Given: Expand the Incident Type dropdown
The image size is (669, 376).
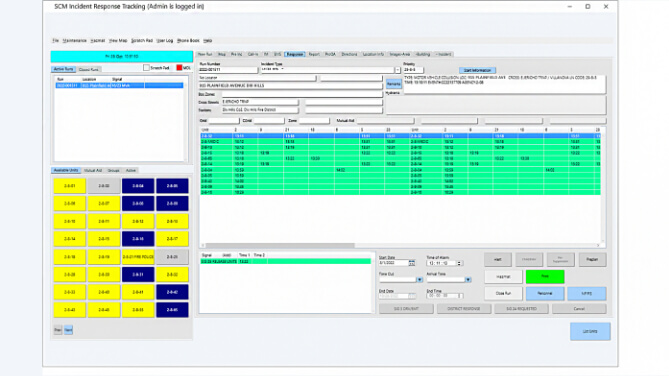Looking at the screenshot, I should click(398, 70).
